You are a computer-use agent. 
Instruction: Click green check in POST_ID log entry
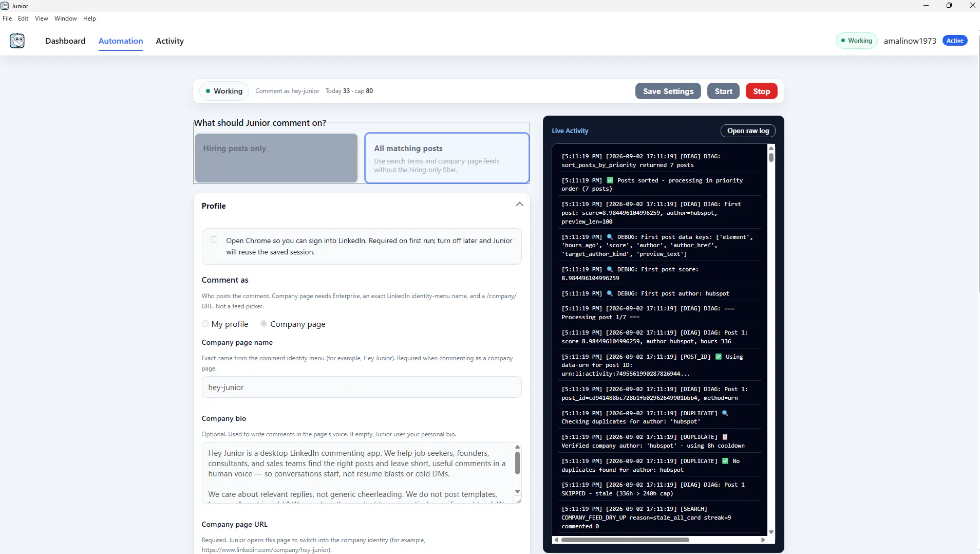coord(719,357)
